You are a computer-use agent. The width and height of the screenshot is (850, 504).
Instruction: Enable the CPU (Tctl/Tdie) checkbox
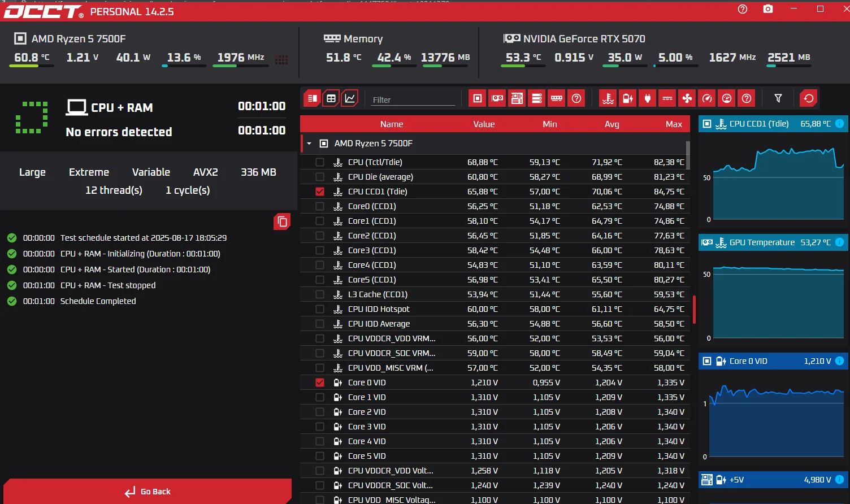click(320, 162)
